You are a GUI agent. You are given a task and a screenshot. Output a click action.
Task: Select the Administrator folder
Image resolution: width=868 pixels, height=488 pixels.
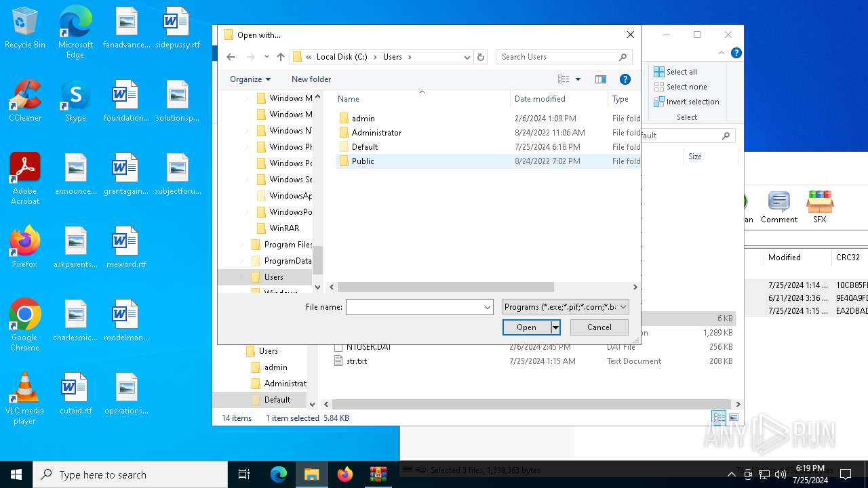tap(376, 133)
